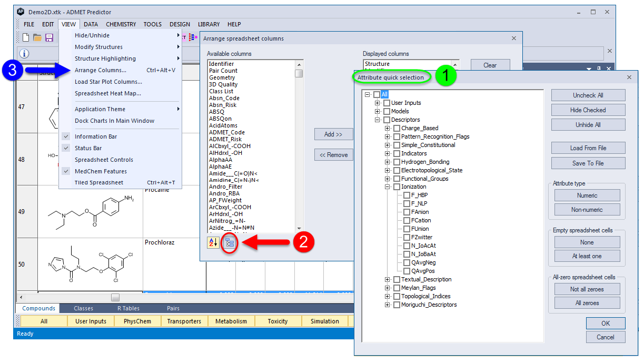The height and width of the screenshot is (362, 644).
Task: Click the Available columns scrollbar thumb
Action: click(299, 73)
